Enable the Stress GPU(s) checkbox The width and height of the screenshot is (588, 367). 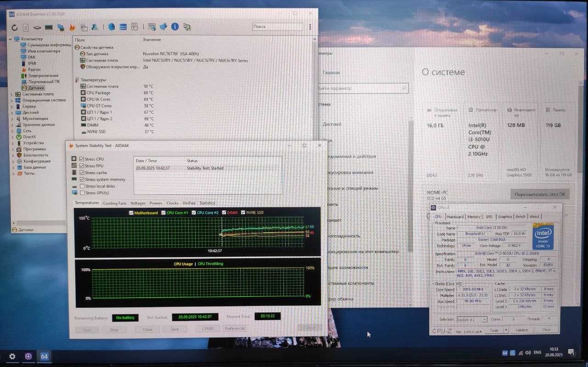82,193
